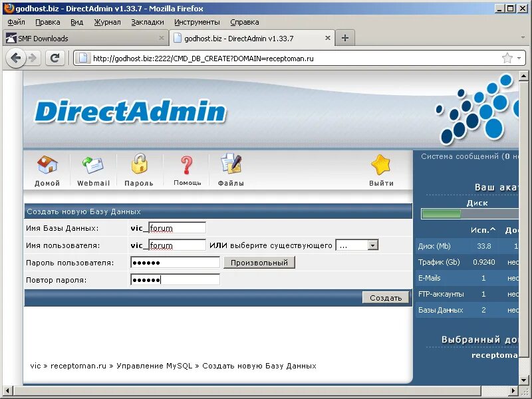The width and height of the screenshot is (532, 399).
Task: Click the Создать новую Базу Данных breadcrumb
Action: coord(259,366)
